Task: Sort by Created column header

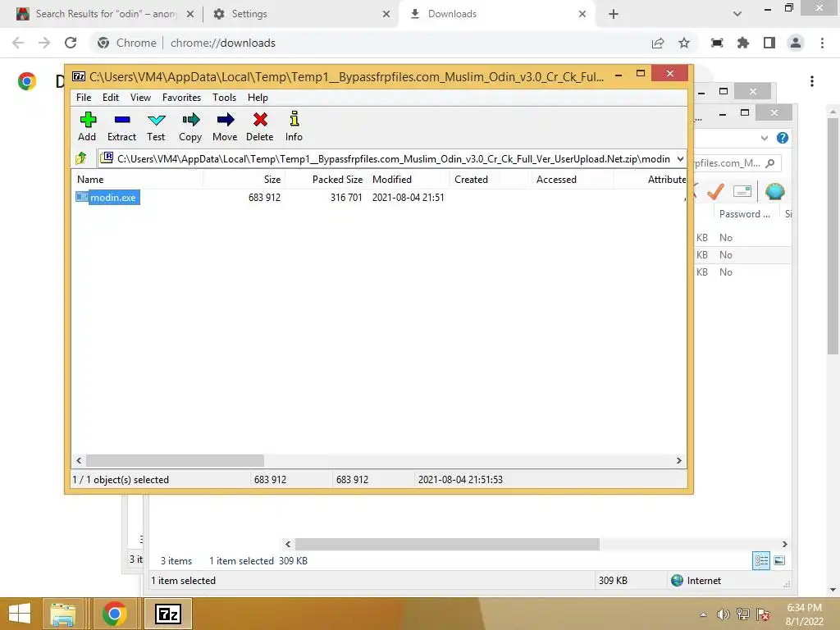Action: click(x=490, y=180)
